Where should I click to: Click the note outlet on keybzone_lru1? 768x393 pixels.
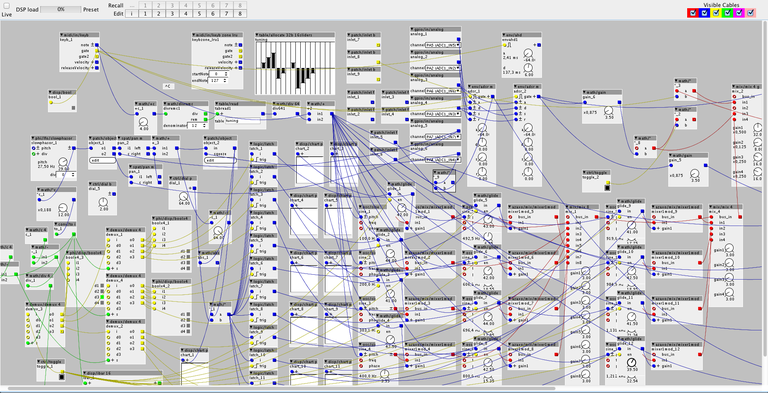click(240, 45)
